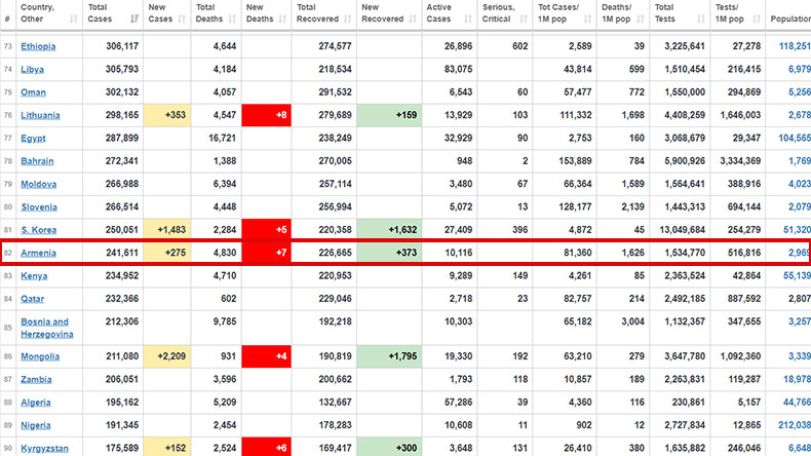Select Kyrgyzstan new deaths +6 cell
Screen dimensions: 811x456
(266, 447)
